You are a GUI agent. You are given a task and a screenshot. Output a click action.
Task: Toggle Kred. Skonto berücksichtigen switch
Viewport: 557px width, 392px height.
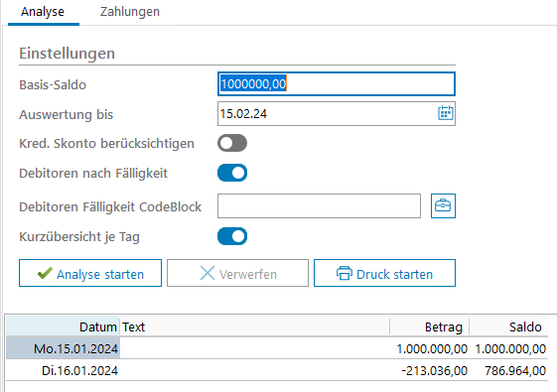(x=232, y=143)
